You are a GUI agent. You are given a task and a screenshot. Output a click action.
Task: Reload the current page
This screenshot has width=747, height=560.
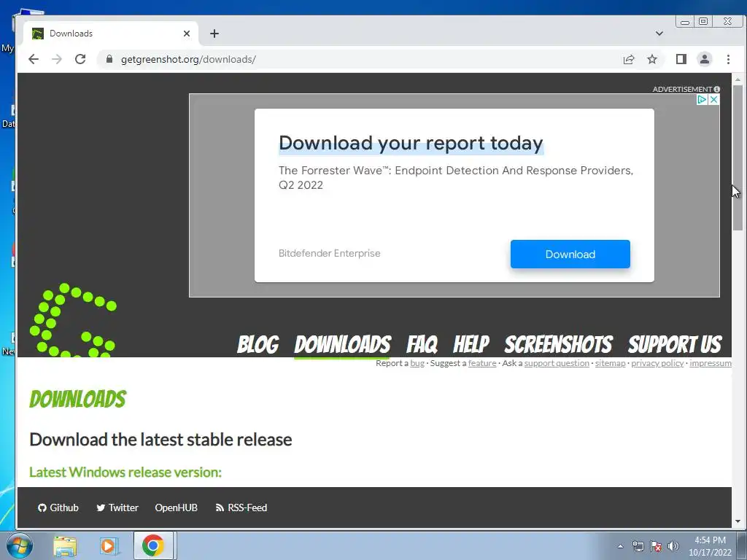[80, 59]
